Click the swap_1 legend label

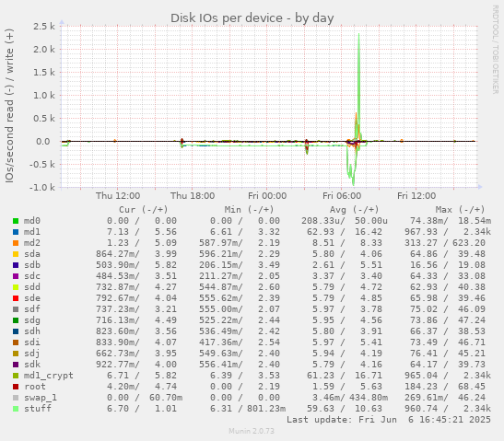coord(41,398)
